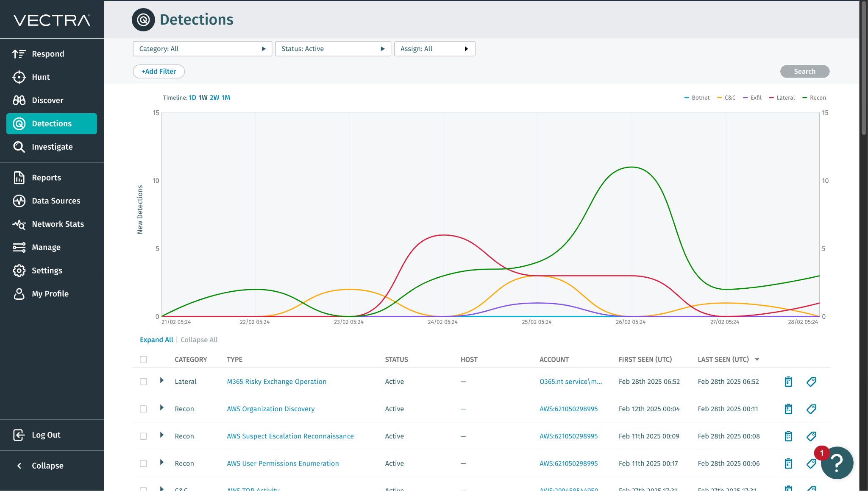868x491 pixels.
Task: Click tag icon for AWS Organization Discovery row
Action: click(811, 409)
